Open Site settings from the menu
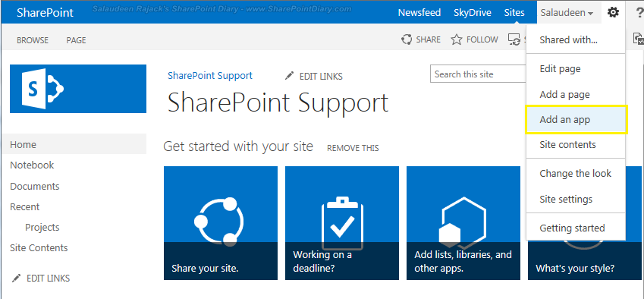 (x=576, y=199)
